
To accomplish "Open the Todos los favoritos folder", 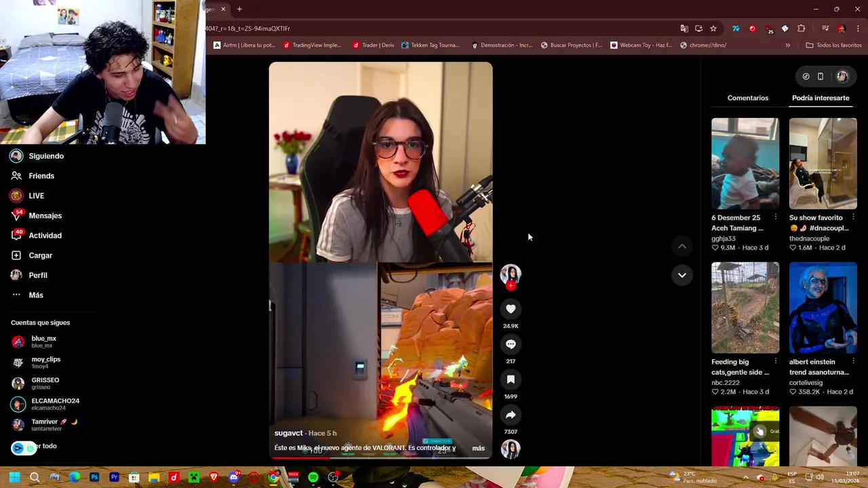I will pos(833,45).
